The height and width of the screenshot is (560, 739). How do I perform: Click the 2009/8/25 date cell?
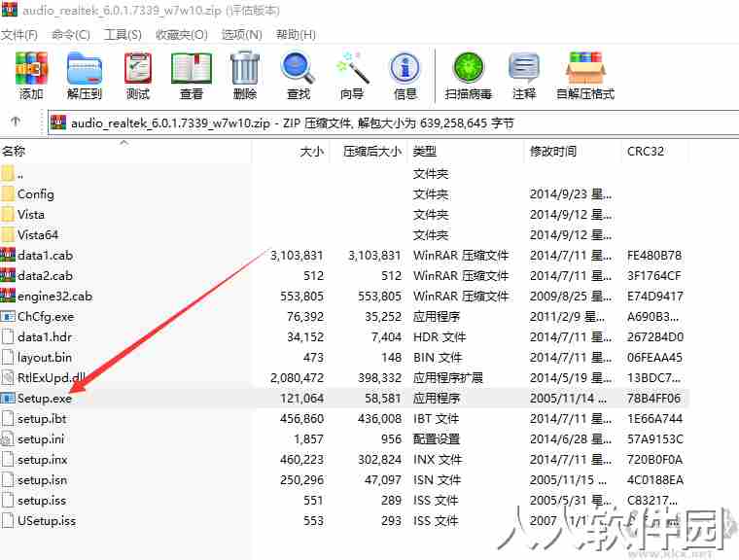570,297
